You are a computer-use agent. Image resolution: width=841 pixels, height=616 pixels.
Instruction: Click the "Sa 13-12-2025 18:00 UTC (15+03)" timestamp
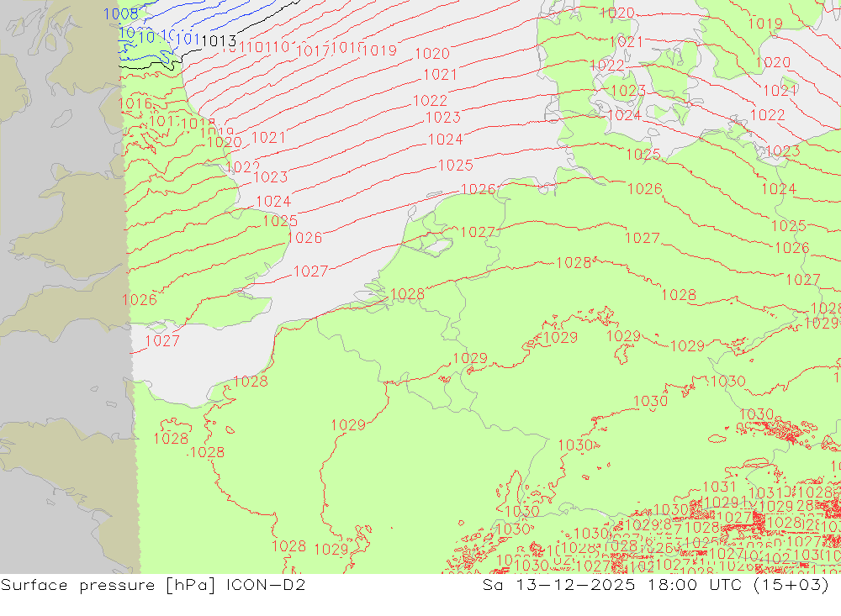(655, 584)
